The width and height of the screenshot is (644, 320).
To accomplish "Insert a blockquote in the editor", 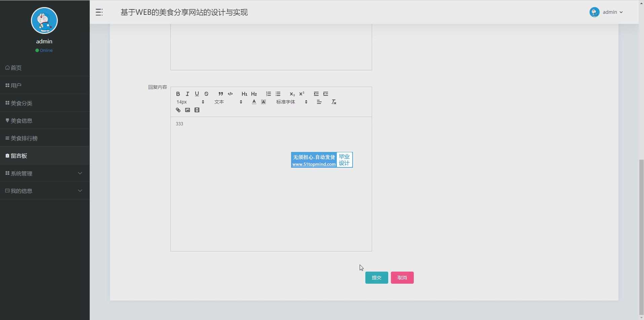I will [x=221, y=94].
